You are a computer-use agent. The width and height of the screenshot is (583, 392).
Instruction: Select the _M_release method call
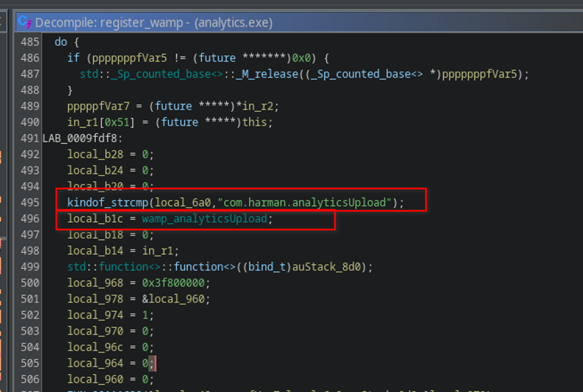(x=267, y=74)
